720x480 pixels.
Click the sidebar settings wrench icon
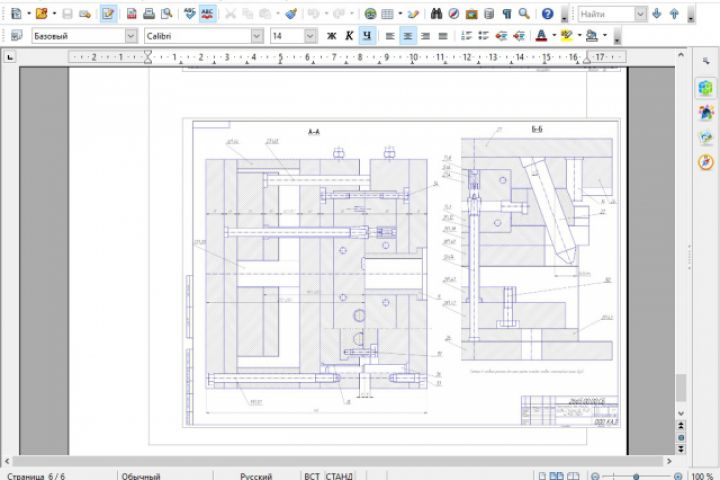[706, 61]
